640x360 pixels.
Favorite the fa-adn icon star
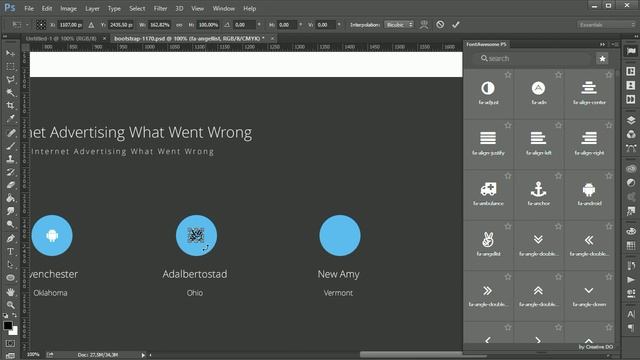pos(558,75)
